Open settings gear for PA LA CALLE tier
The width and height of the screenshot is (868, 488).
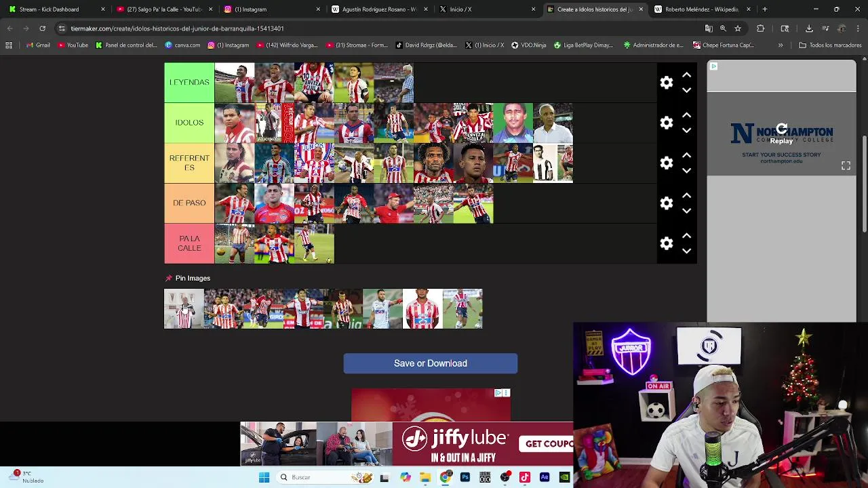tap(667, 243)
